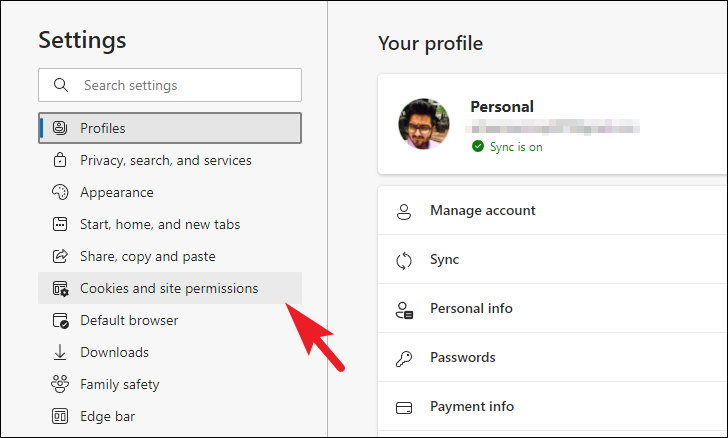
Task: Click the Start, home, and new tabs icon
Action: (x=60, y=224)
